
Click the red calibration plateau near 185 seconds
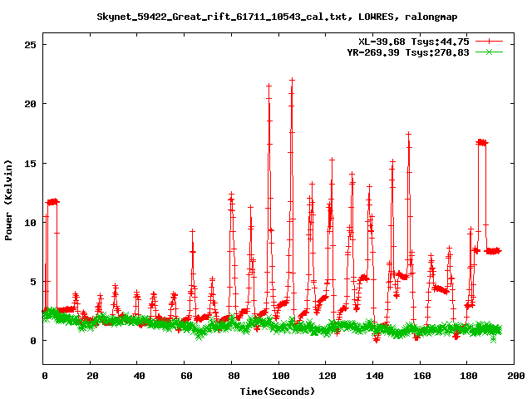pyautogui.click(x=482, y=142)
